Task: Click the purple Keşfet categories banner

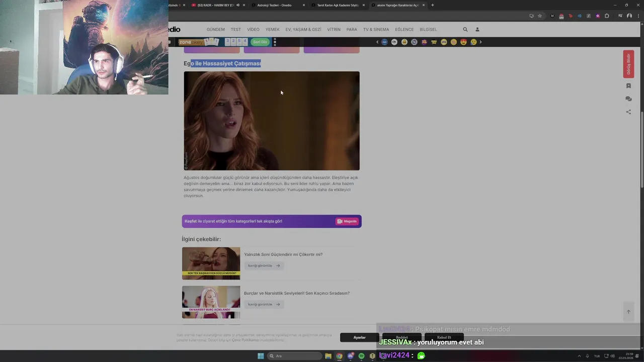Action: [x=272, y=221]
